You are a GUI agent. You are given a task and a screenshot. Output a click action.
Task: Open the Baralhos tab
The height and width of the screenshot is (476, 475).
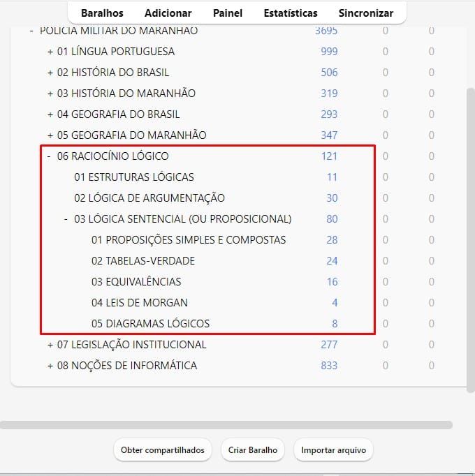[102, 13]
